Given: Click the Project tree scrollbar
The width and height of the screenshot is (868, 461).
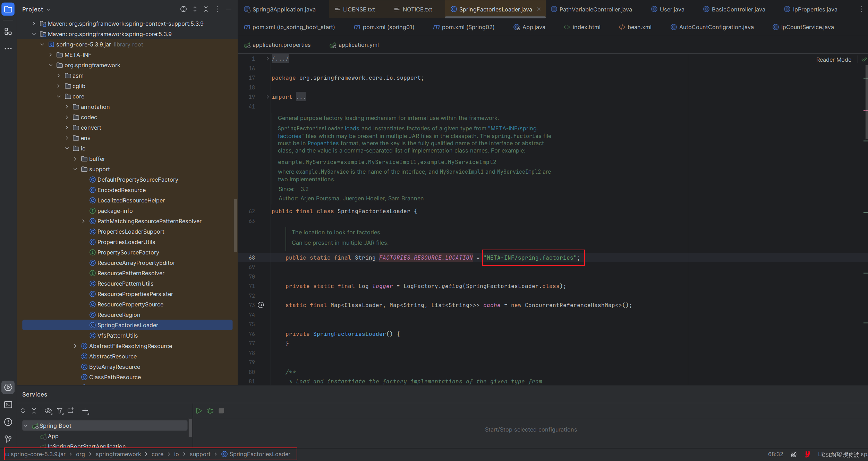Looking at the screenshot, I should [236, 225].
